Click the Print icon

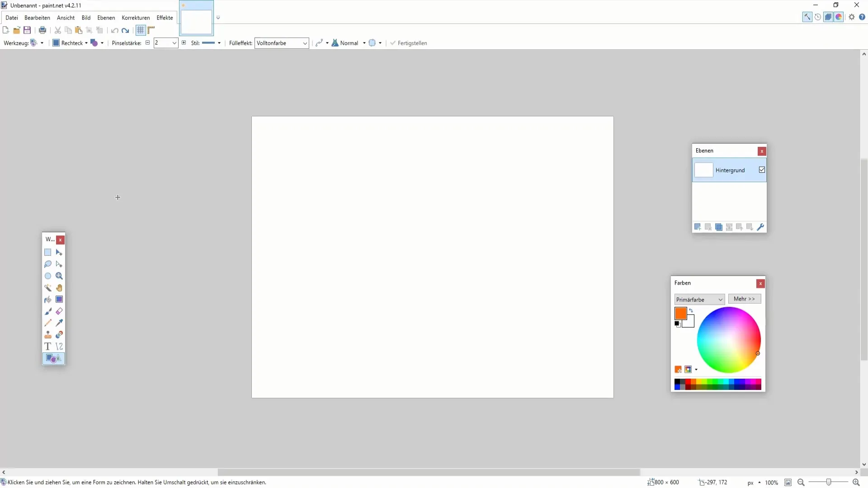[x=42, y=30]
